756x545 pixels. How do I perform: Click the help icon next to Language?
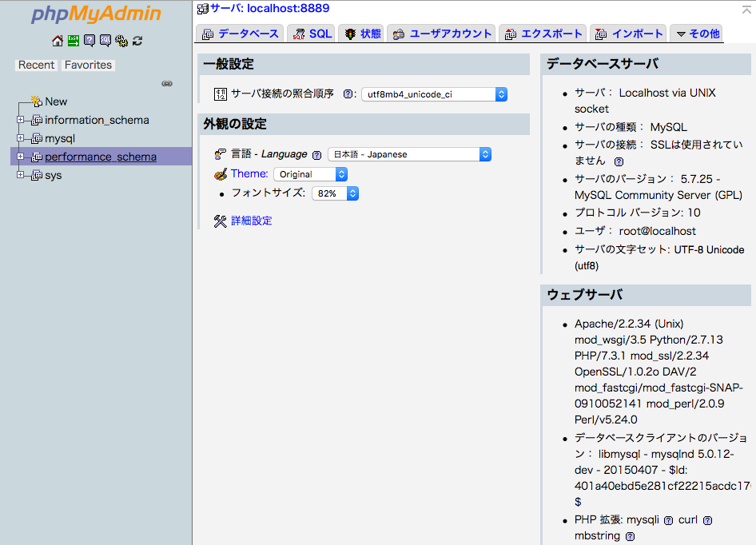(x=316, y=155)
